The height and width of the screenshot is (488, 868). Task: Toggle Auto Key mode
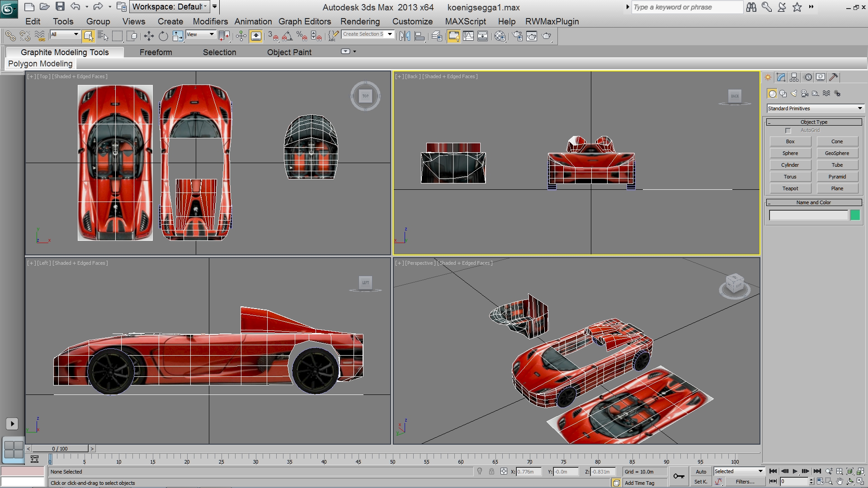coord(701,472)
